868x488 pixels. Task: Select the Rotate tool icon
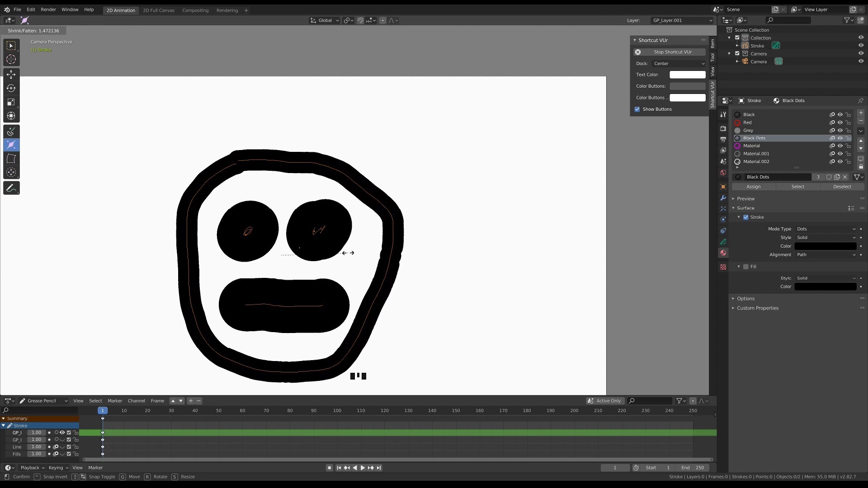tap(11, 89)
